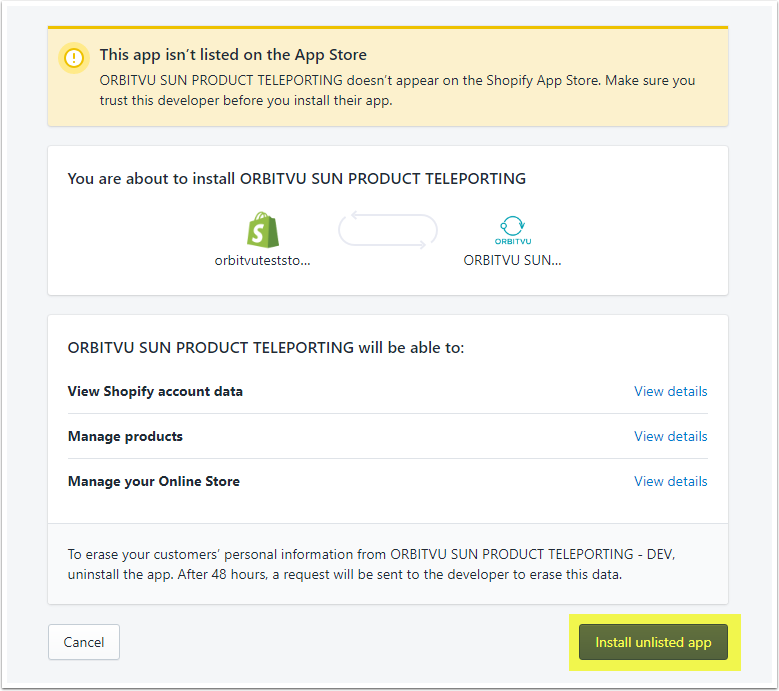Click the erase customers' personal information notice
Screen dimensions: 779x691
tap(372, 564)
